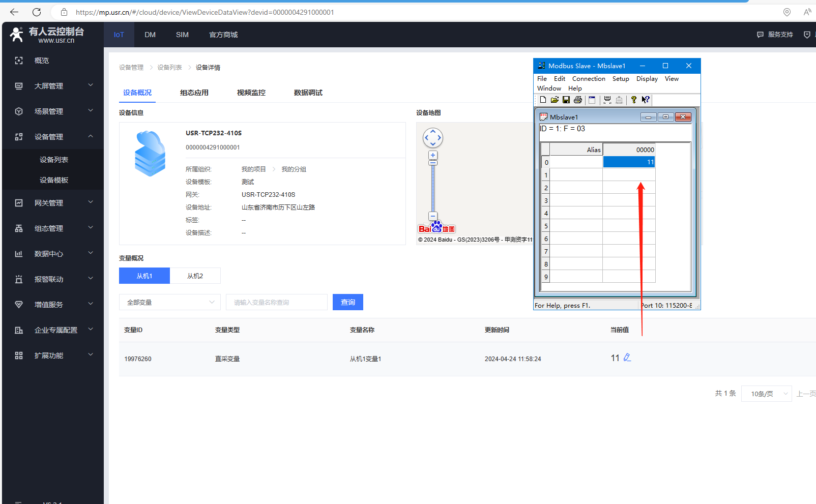The height and width of the screenshot is (504, 816).
Task: Open the Connection menu in Modbus Slave
Action: point(589,79)
